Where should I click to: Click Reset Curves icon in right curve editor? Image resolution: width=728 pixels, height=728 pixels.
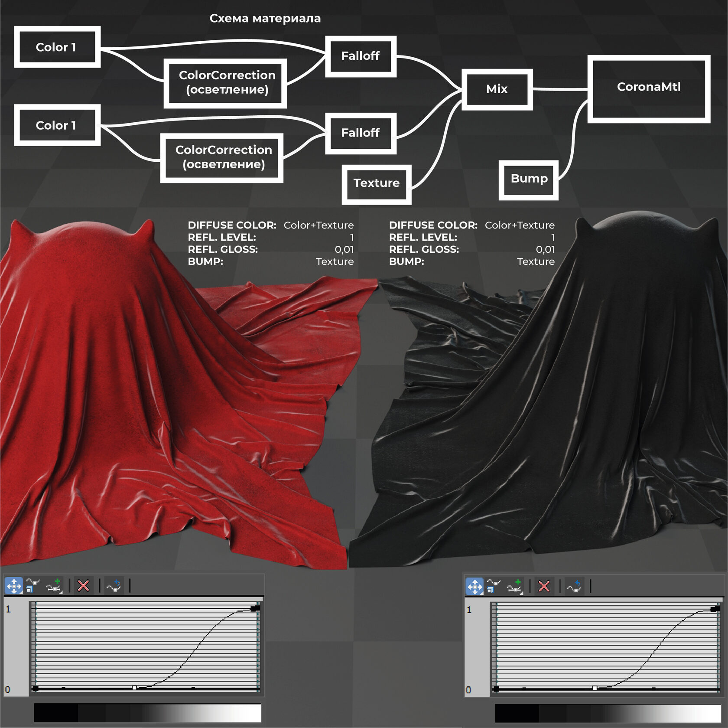[x=575, y=587]
